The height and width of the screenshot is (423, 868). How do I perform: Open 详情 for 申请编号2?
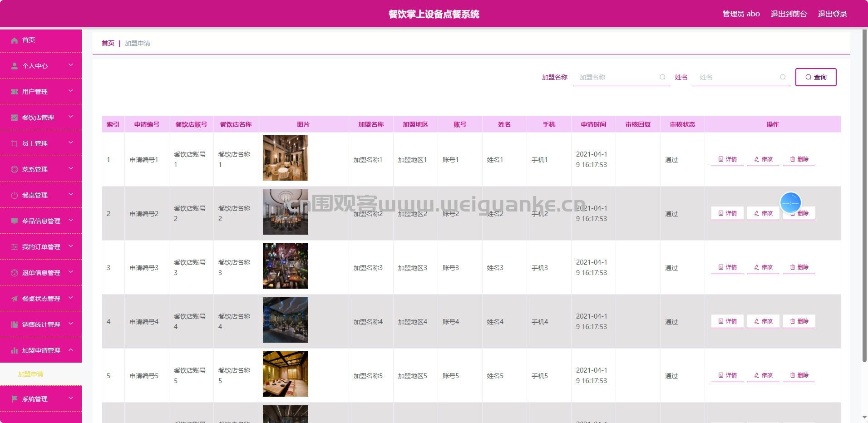(727, 213)
